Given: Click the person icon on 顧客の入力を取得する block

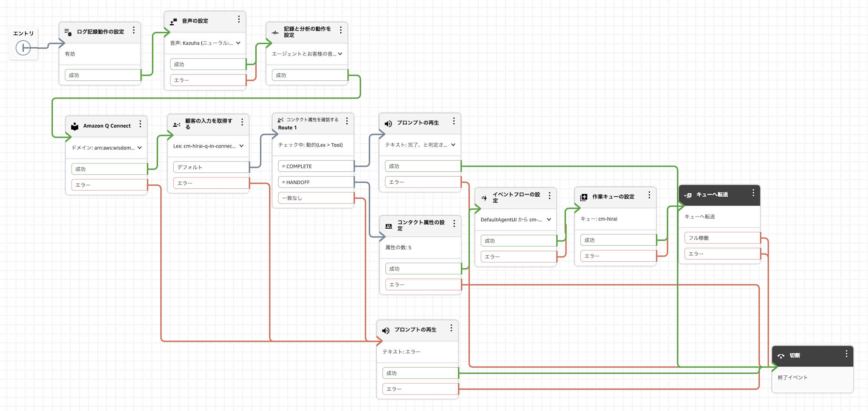Looking at the screenshot, I should coord(176,124).
